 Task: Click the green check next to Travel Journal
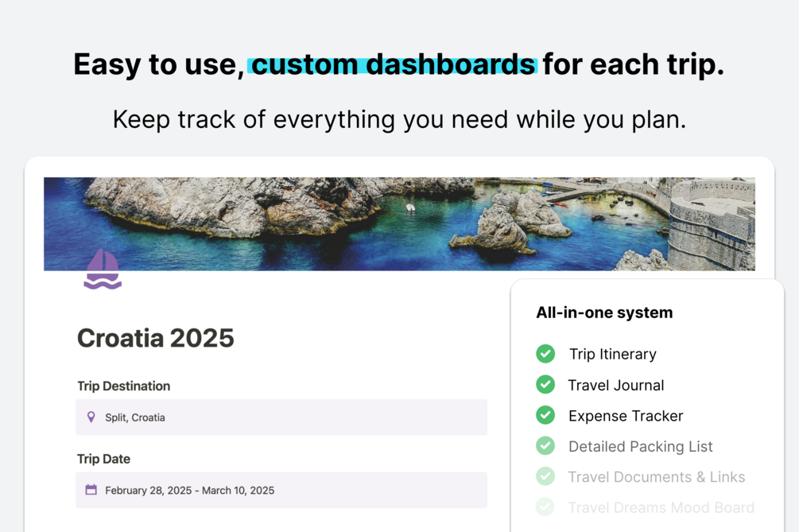(x=545, y=385)
